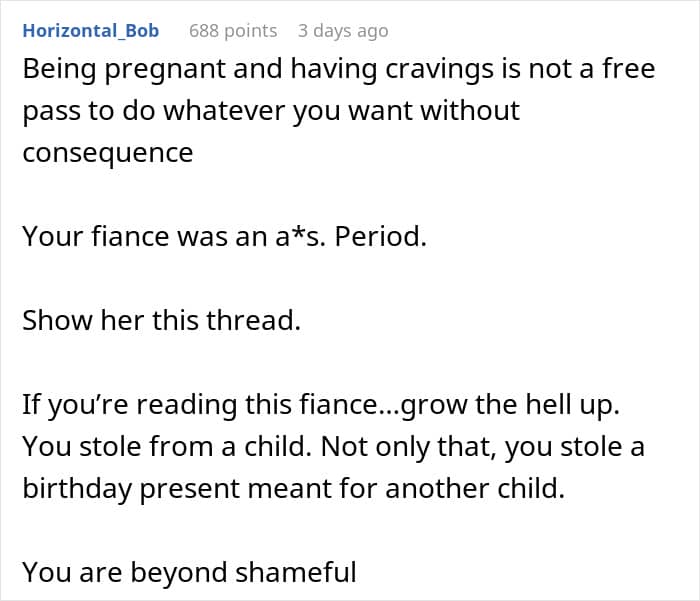Click the word Period.
Viewport: 700px width, 601px height.
click(380, 236)
